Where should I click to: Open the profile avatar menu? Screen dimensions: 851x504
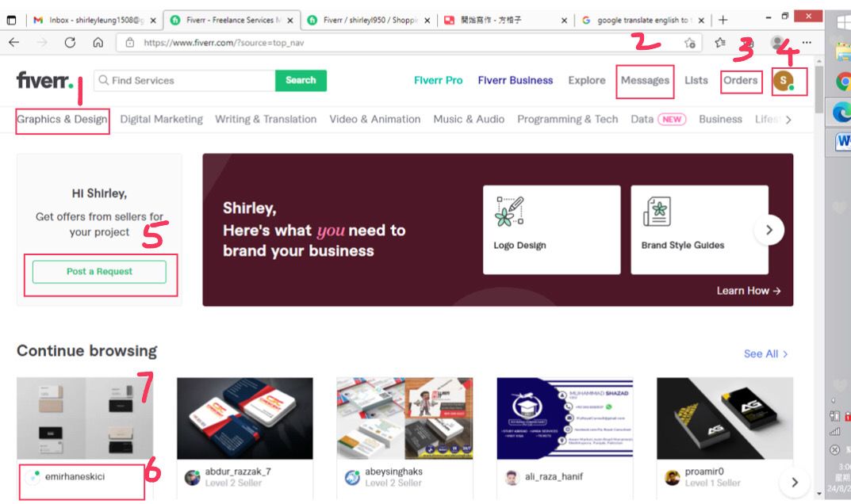pos(783,80)
